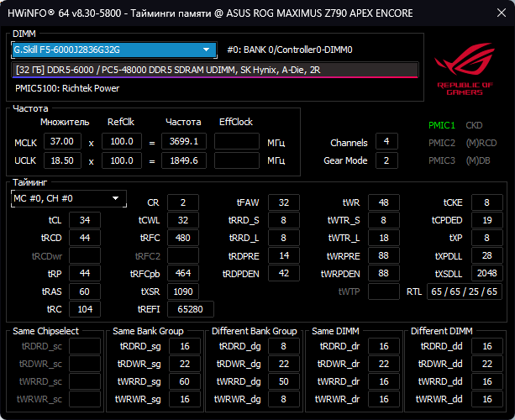Screen dimensions: 515x420
Task: Click the tRDRD_dg value 8
Action: pos(284,346)
